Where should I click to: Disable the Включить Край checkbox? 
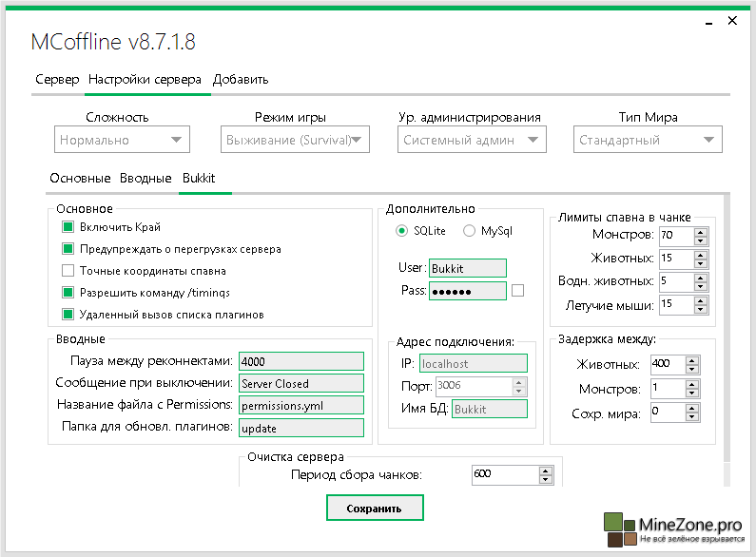[68, 227]
